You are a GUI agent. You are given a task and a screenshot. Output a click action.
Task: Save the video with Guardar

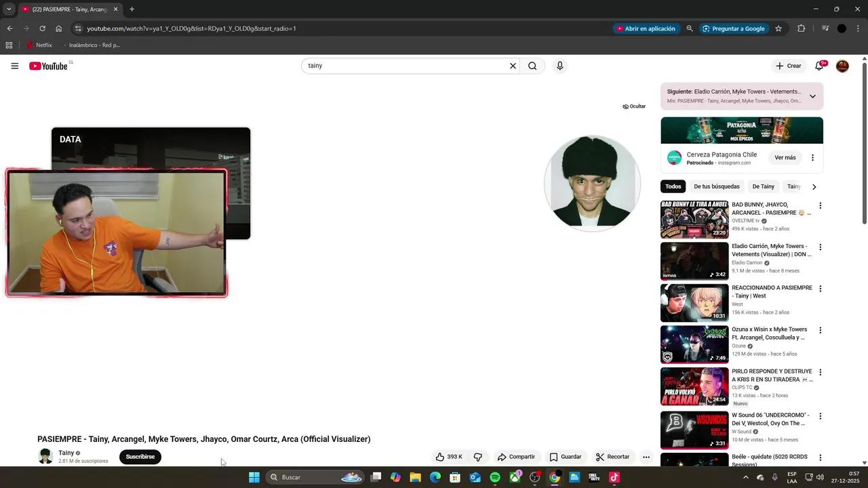(x=566, y=457)
